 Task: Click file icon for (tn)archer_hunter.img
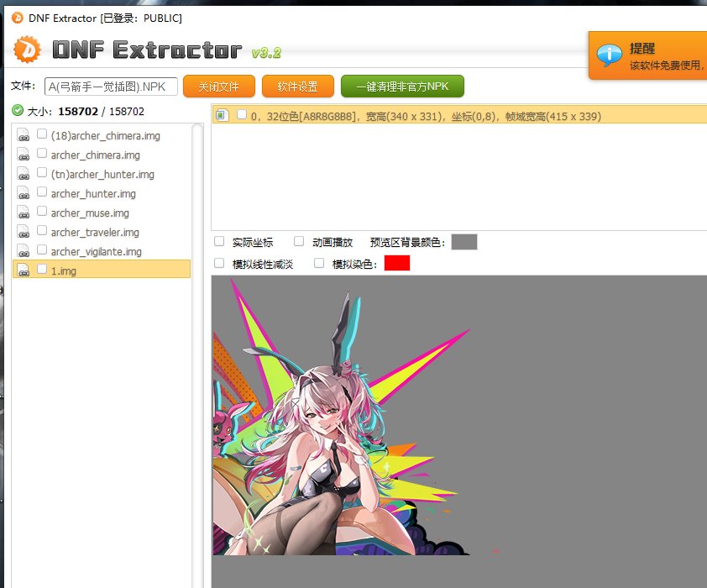pyautogui.click(x=24, y=174)
